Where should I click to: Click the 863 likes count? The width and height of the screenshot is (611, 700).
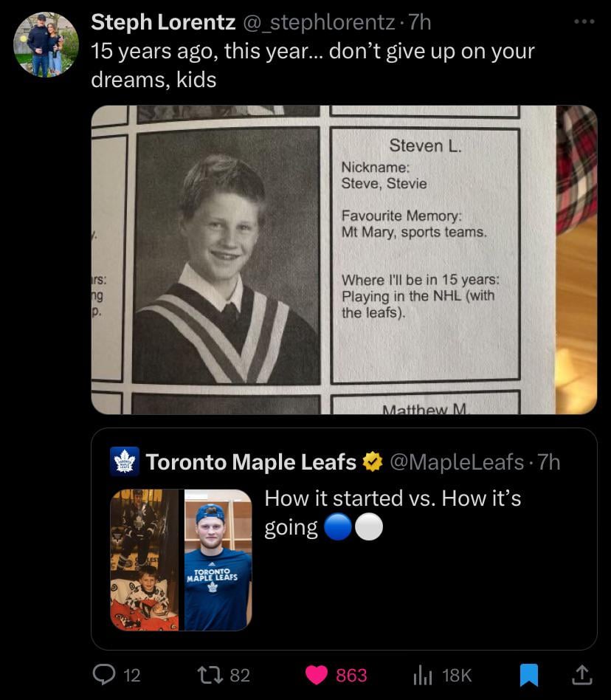(351, 674)
